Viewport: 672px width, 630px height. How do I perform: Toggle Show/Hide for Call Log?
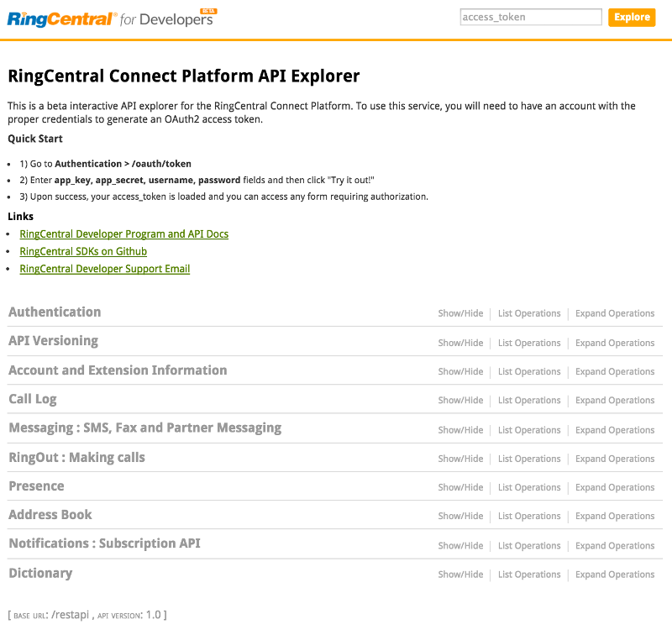click(x=460, y=401)
